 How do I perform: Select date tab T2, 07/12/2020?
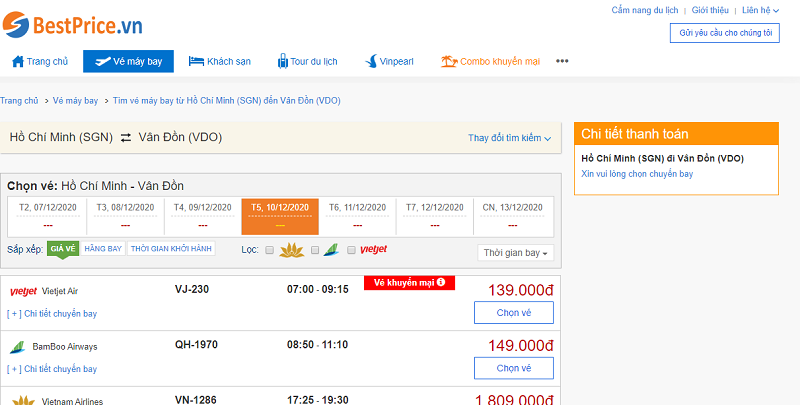[x=48, y=216]
